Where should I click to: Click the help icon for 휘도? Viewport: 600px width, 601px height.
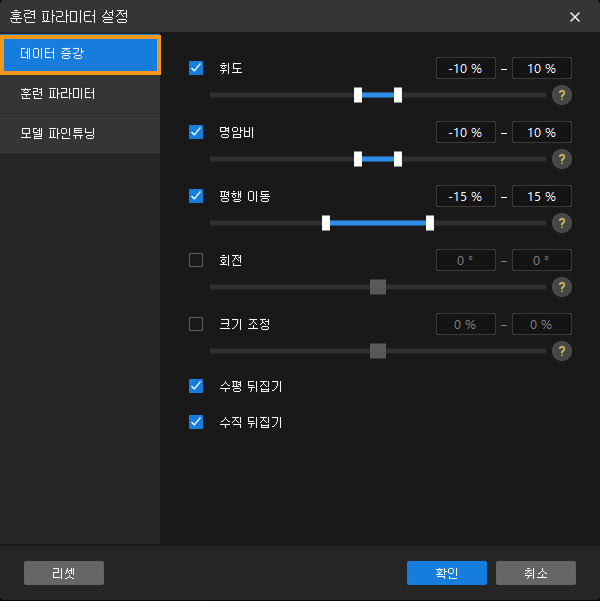click(x=563, y=95)
